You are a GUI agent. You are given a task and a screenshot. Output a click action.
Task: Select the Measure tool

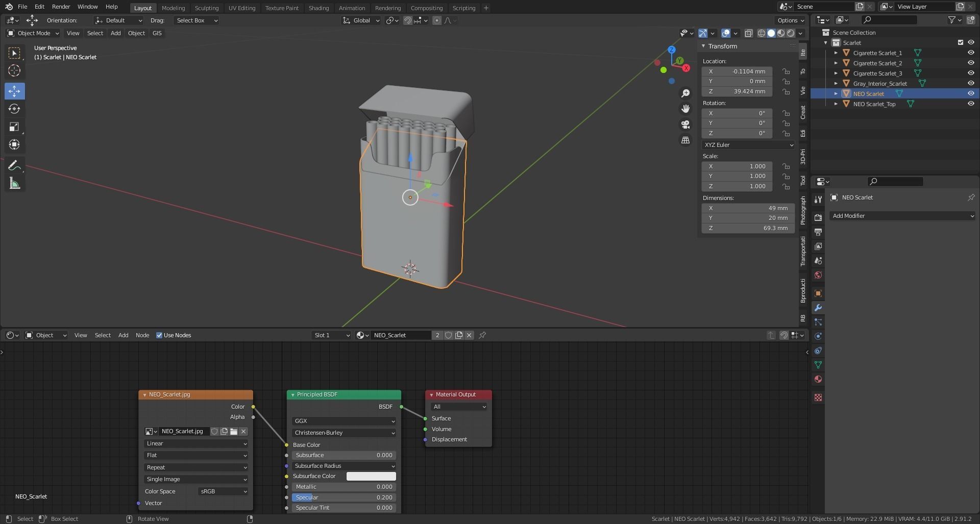click(x=14, y=183)
